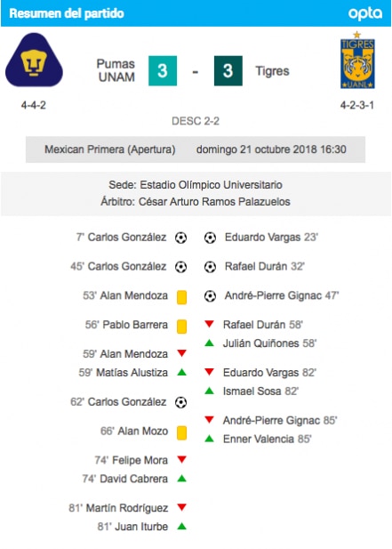Click Mexican Primera (Apertura) competition label

(x=110, y=149)
